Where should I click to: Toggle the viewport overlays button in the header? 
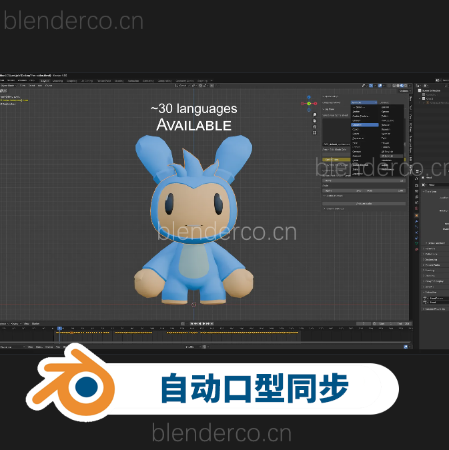(x=380, y=86)
